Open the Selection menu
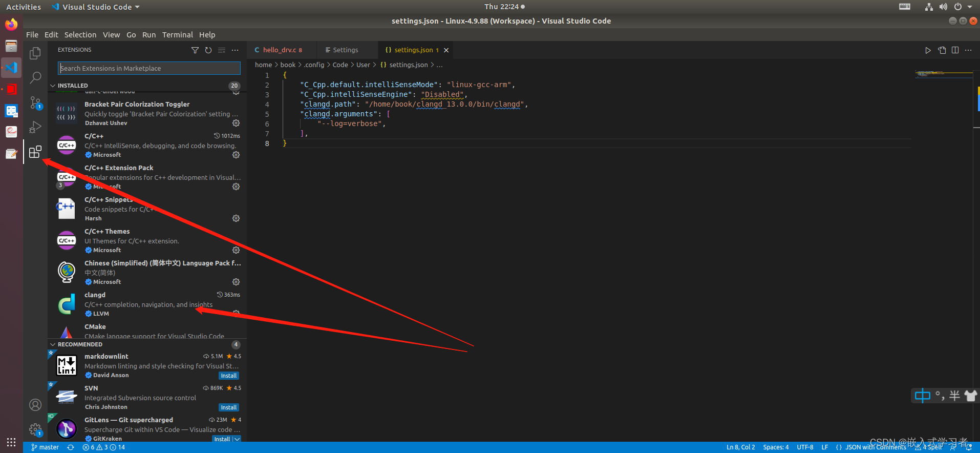This screenshot has height=453, width=980. [80, 35]
